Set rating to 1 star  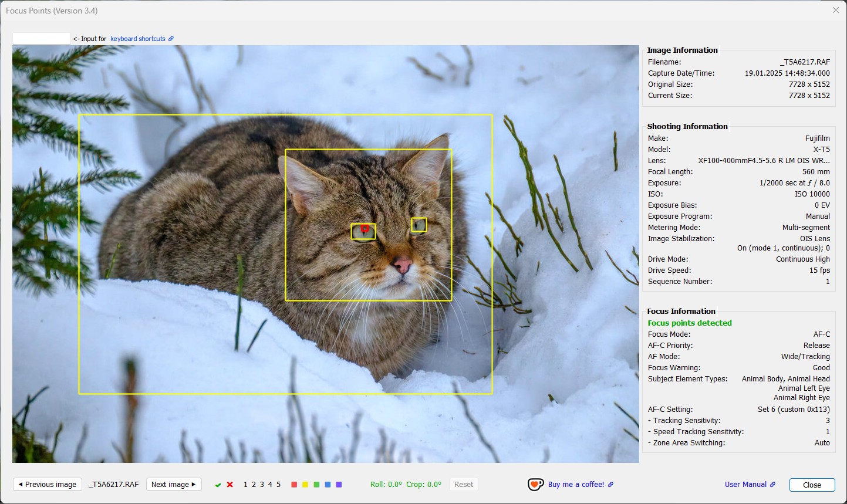[245, 485]
